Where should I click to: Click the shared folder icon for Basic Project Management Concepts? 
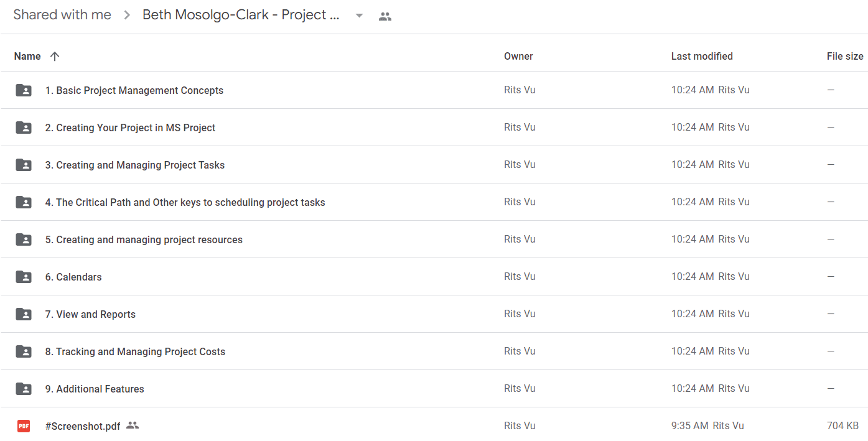pyautogui.click(x=24, y=90)
